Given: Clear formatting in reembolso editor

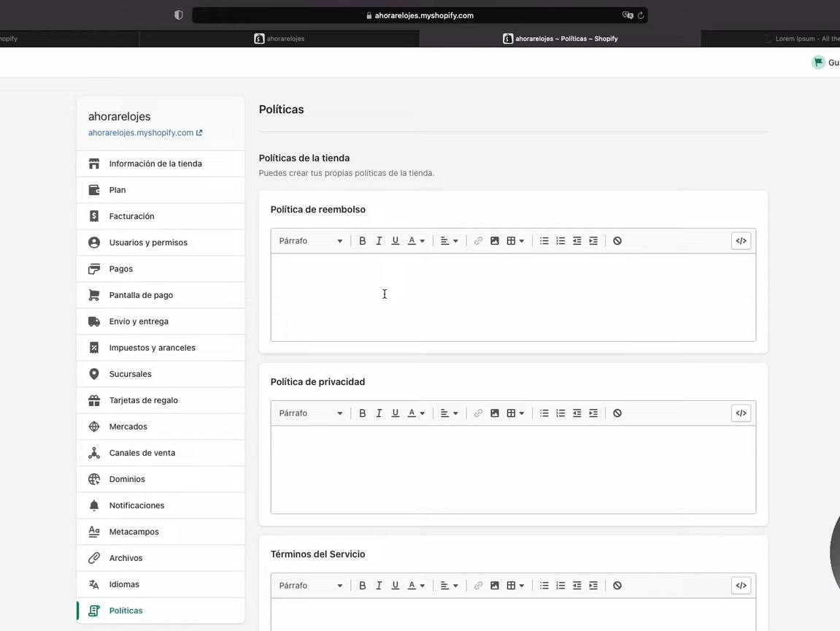Looking at the screenshot, I should point(617,241).
